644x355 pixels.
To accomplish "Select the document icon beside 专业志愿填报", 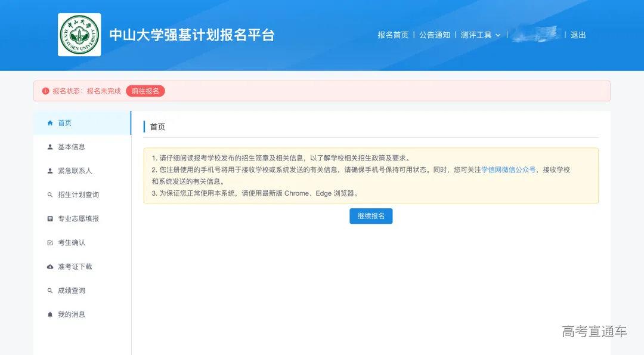I will (50, 218).
